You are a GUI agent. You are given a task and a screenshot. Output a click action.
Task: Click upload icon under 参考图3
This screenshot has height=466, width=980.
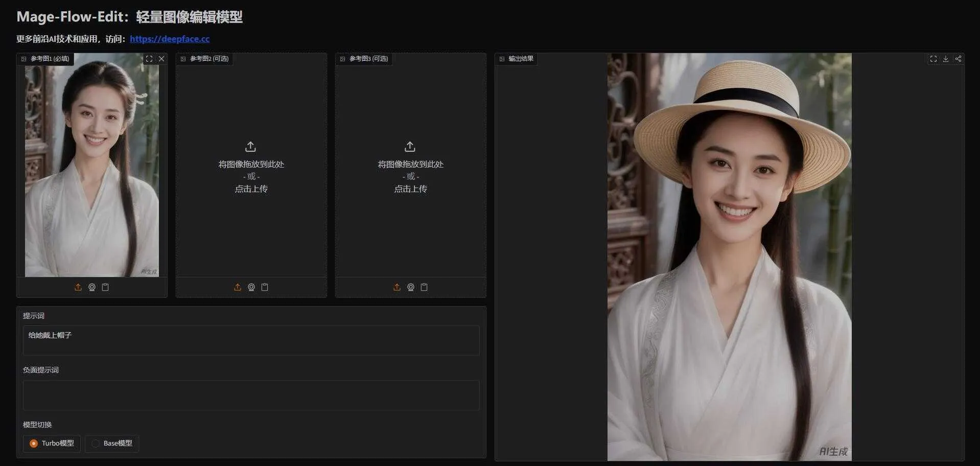tap(397, 287)
